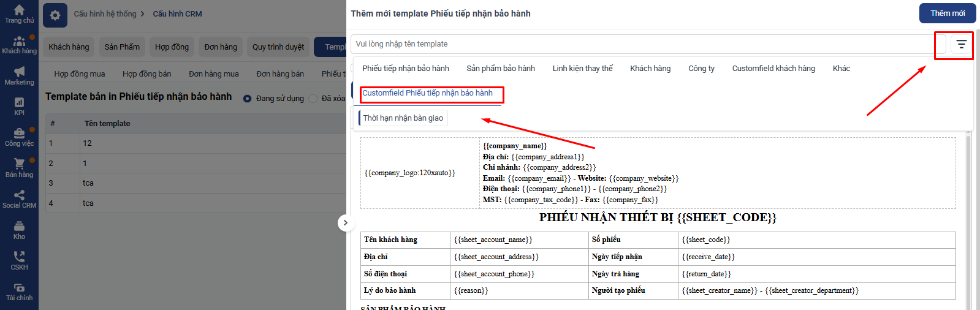Insert Thời hạn nhận bàn giao field

coord(403,118)
